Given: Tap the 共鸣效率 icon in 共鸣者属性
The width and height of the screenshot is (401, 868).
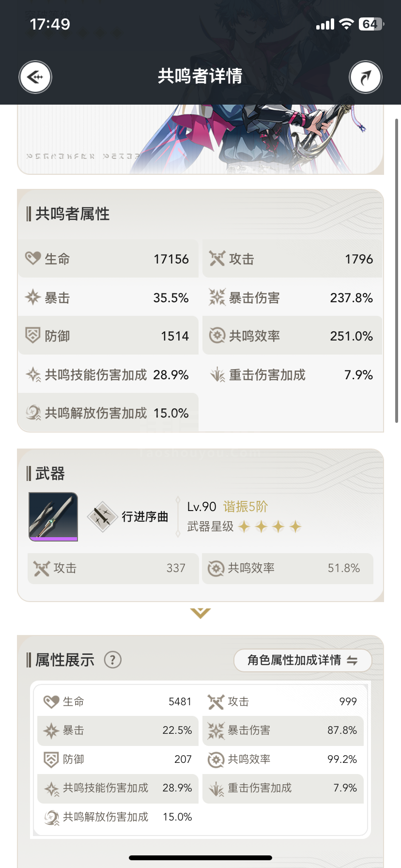Looking at the screenshot, I should [x=217, y=335].
